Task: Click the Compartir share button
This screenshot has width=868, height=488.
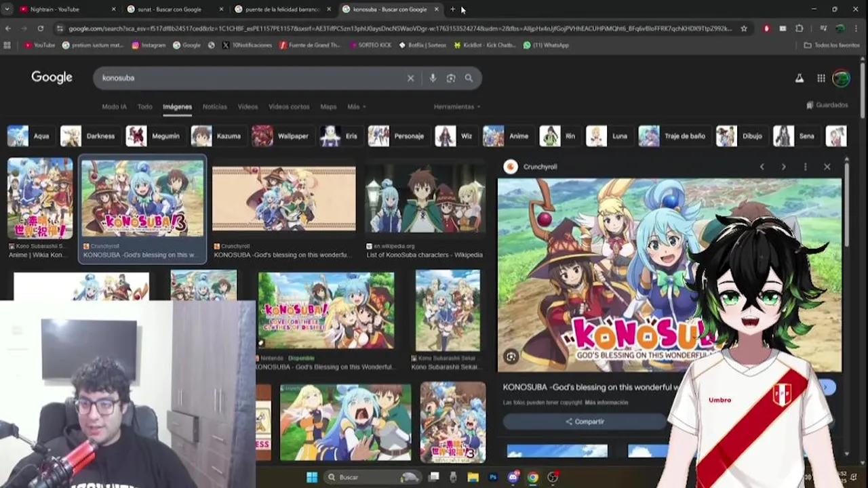Action: pos(585,422)
